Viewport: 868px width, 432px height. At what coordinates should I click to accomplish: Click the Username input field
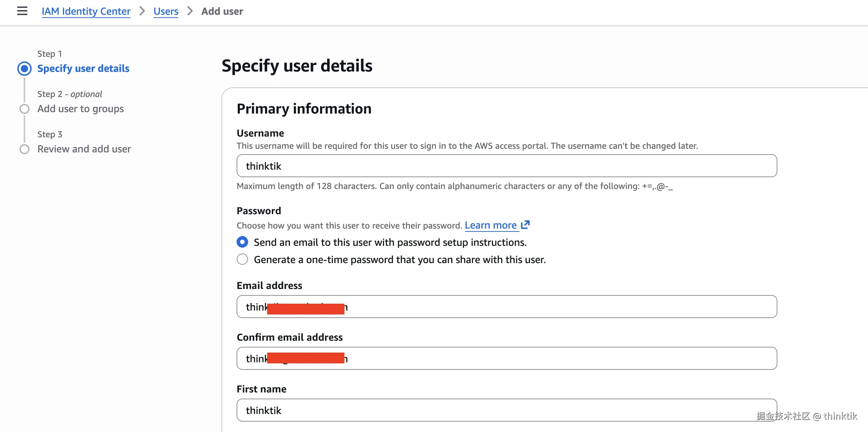click(x=506, y=166)
